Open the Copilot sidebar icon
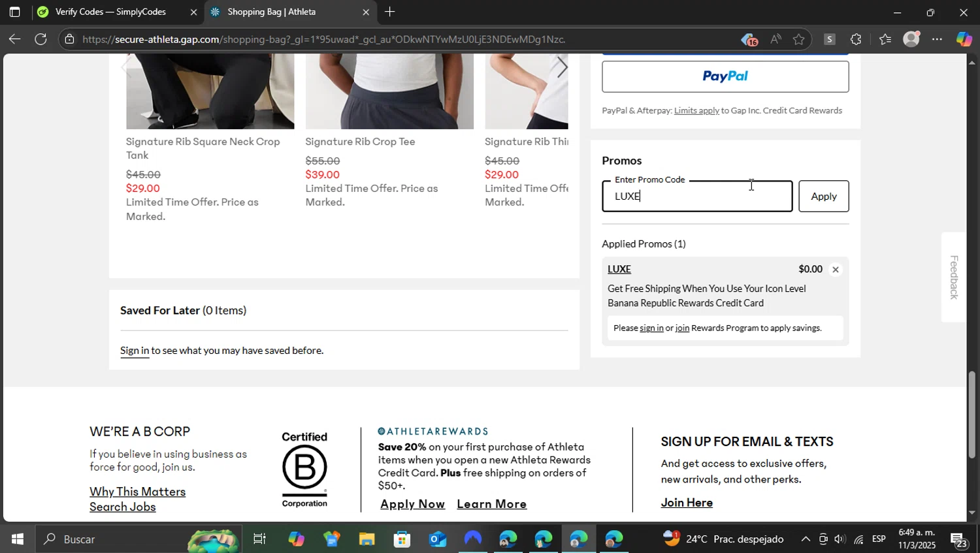The height and width of the screenshot is (553, 980). pyautogui.click(x=964, y=39)
